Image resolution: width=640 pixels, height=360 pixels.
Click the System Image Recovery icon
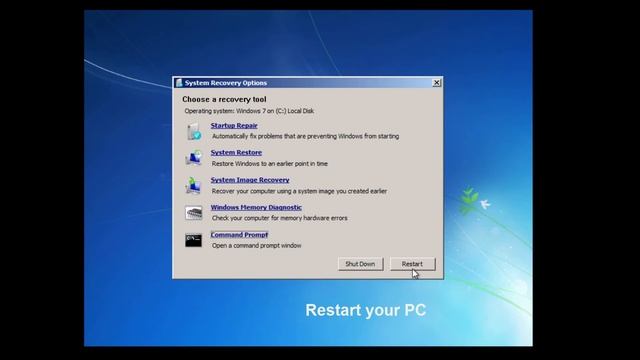coord(193,185)
